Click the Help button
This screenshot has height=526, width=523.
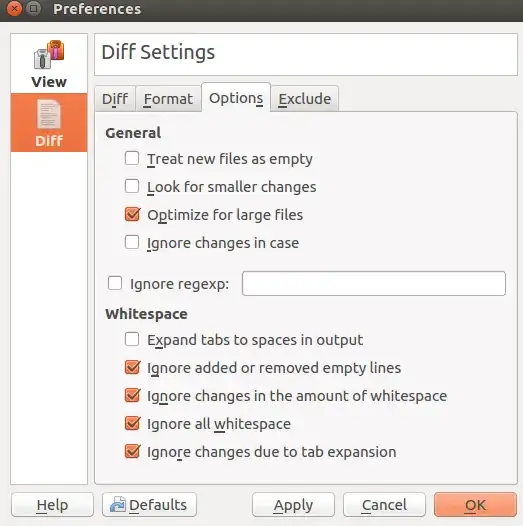pos(52,505)
